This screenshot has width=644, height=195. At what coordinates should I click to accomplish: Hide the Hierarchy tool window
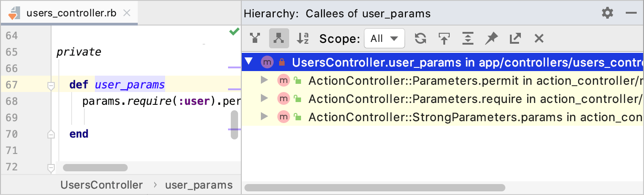coord(631,13)
